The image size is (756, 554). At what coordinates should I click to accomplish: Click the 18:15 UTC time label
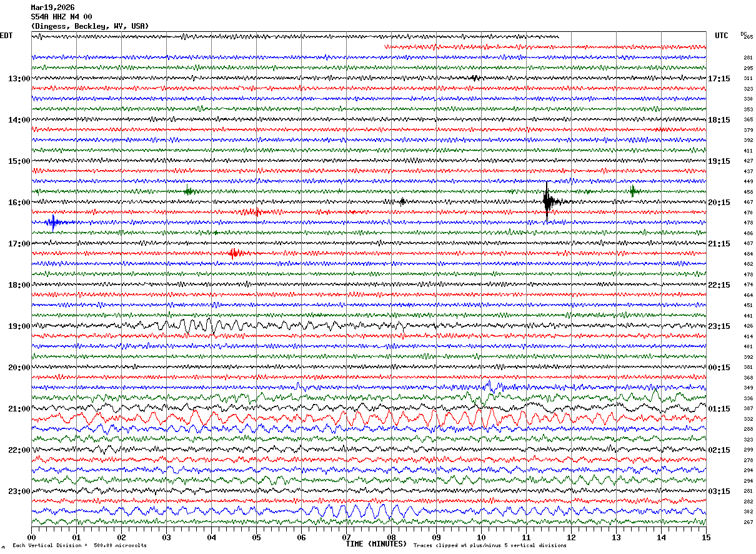point(719,119)
